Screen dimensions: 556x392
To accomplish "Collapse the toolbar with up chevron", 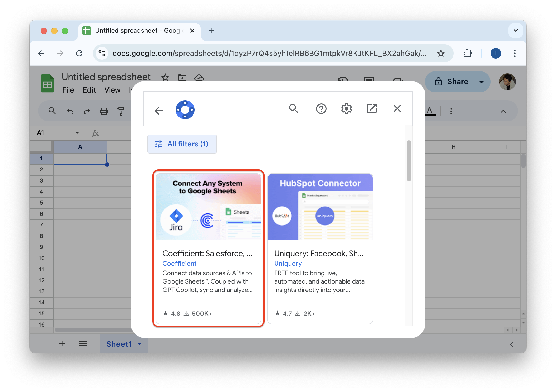I will click(x=503, y=111).
